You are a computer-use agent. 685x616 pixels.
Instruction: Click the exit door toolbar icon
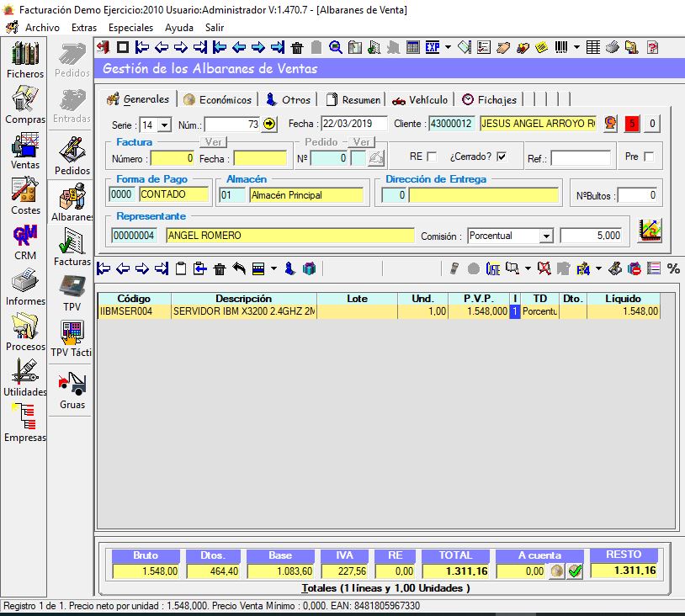(x=104, y=47)
